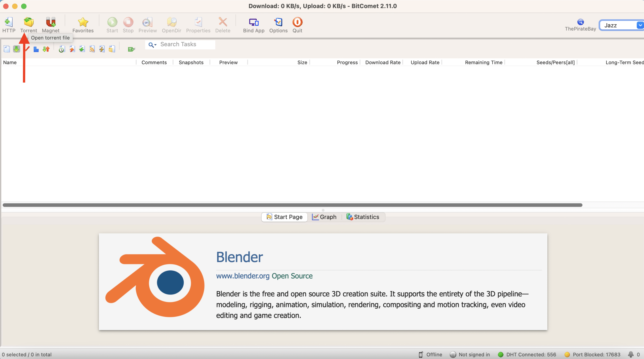
Task: Click the Search Tasks input field
Action: point(186,44)
